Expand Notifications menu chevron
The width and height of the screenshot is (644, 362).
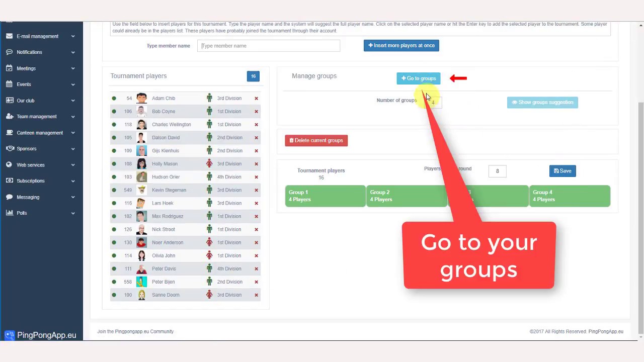73,52
